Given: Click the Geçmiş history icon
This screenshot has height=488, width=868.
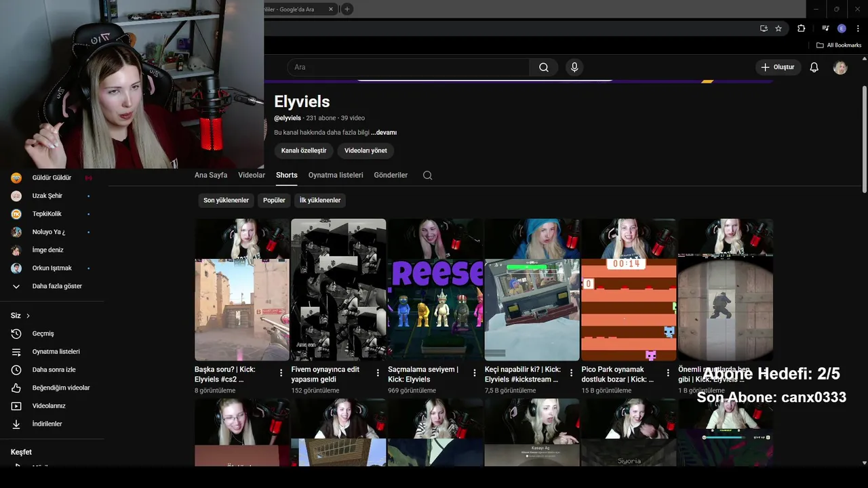Looking at the screenshot, I should 16,333.
